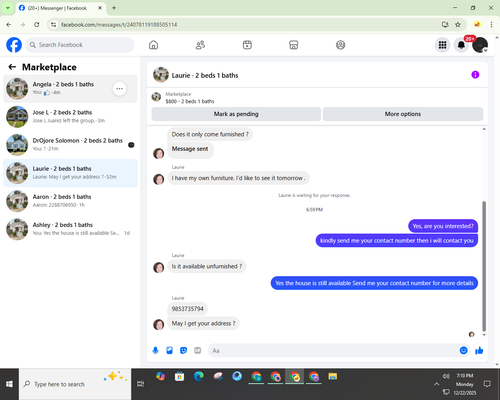Open Microsoft Edge from taskbar
500x400 pixels.
(x=199, y=377)
